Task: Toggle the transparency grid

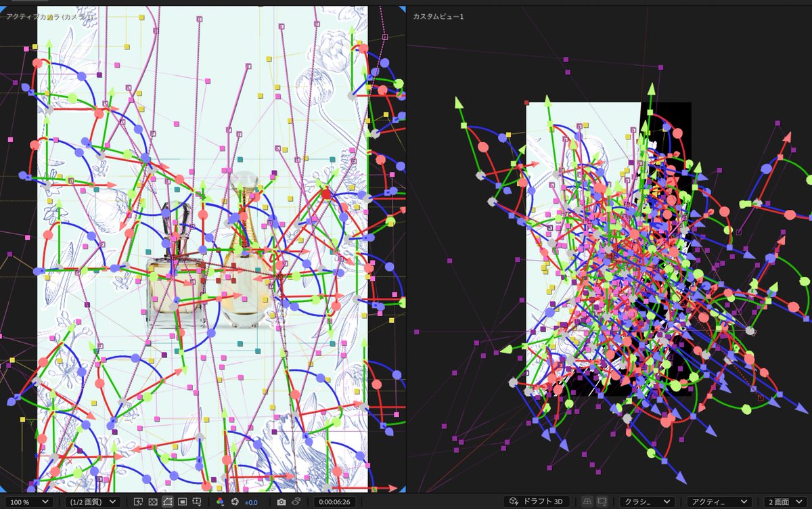Action: tap(153, 502)
